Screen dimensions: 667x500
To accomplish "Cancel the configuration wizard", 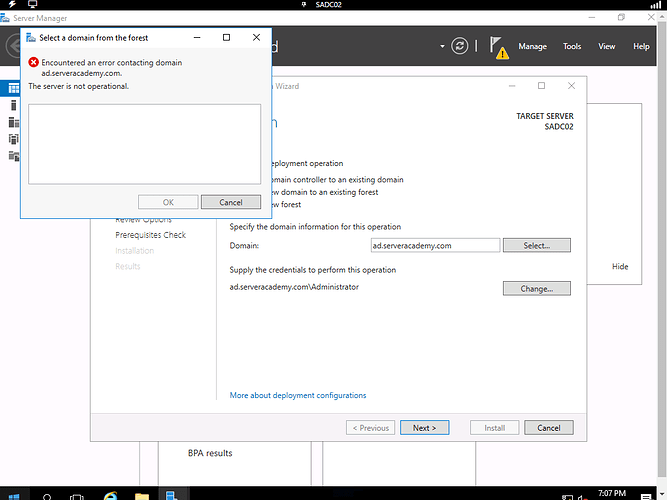I will pyautogui.click(x=548, y=428).
